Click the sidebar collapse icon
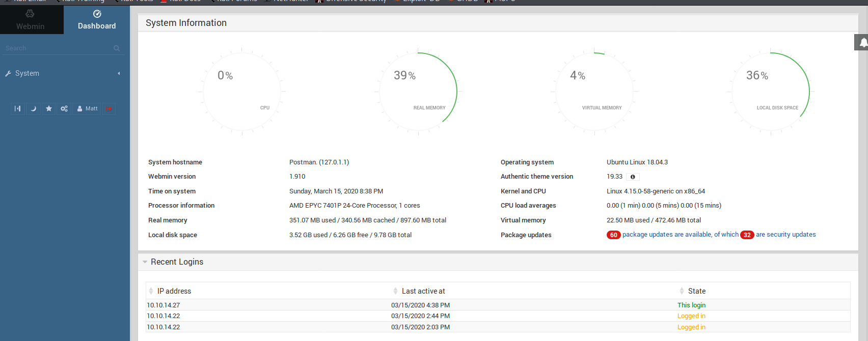Screen dimensions: 868x341 tap(18, 108)
